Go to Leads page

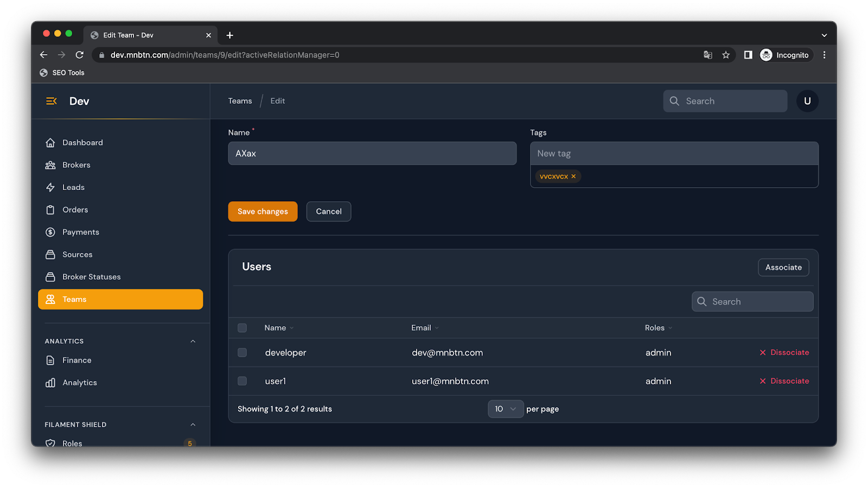point(120,187)
